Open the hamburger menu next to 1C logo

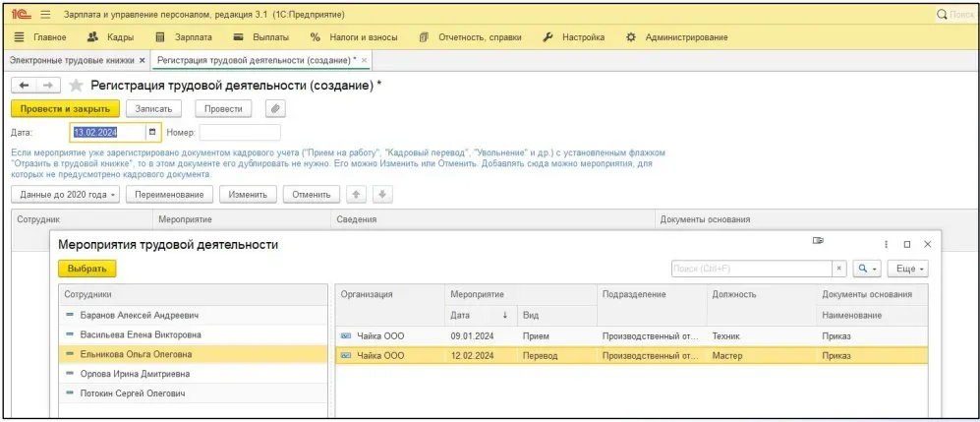(x=45, y=14)
